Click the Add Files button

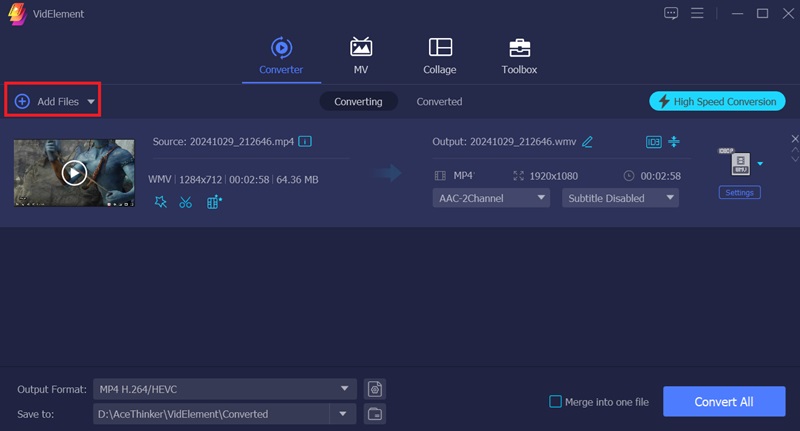coord(47,102)
